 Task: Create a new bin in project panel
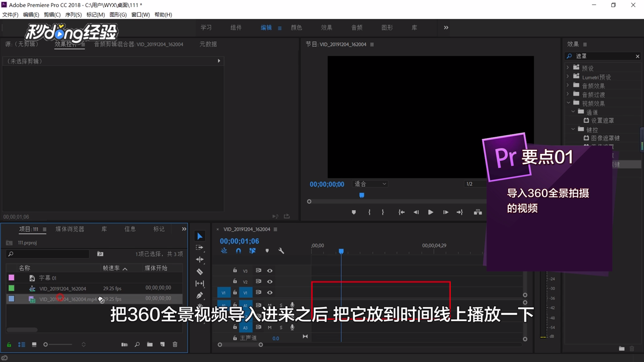[150, 344]
